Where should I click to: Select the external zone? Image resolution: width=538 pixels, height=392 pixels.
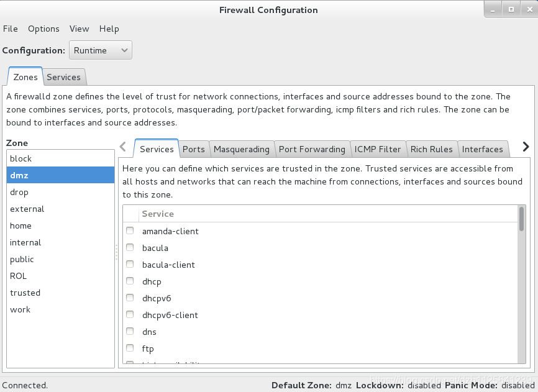(x=60, y=209)
